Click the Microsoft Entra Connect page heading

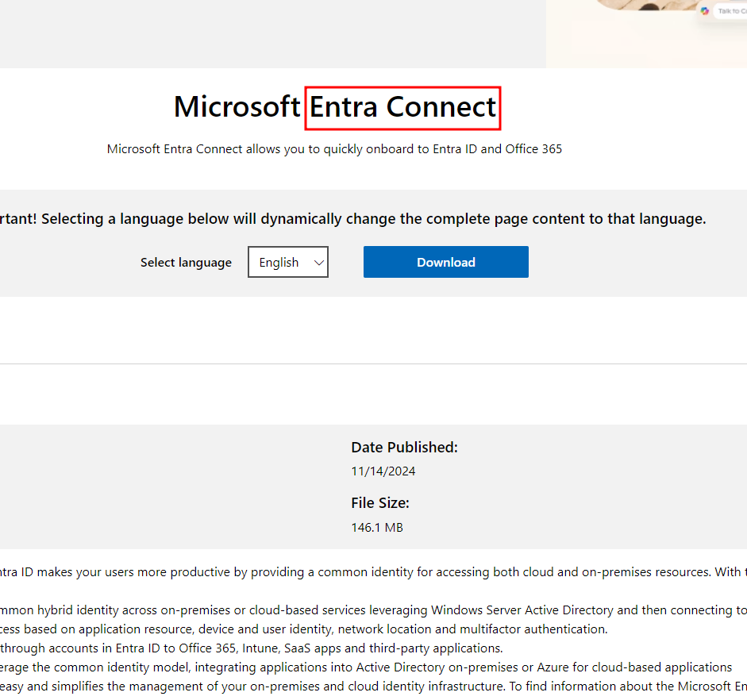[x=335, y=106]
